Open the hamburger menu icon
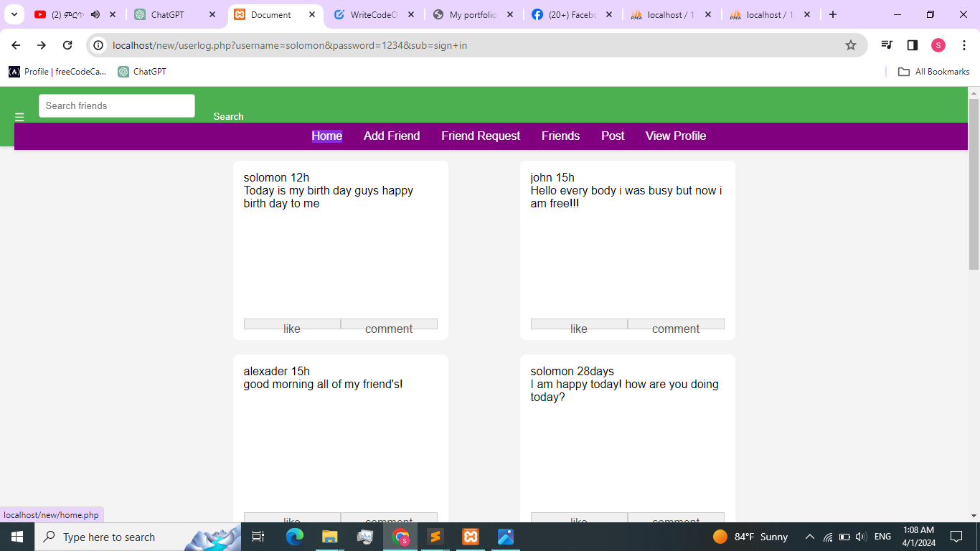Image resolution: width=980 pixels, height=551 pixels. click(19, 117)
